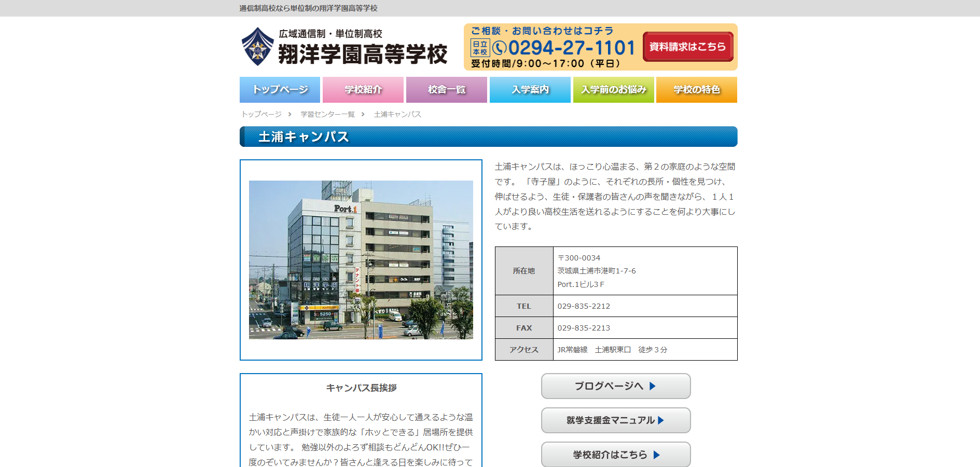The width and height of the screenshot is (980, 467).
Task: Follow the 学習センター一覧 breadcrumb link
Action: click(x=327, y=114)
